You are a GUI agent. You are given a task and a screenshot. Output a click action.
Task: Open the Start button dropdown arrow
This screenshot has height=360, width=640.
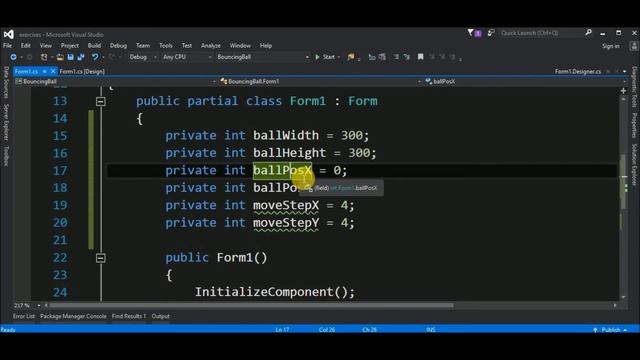point(339,57)
